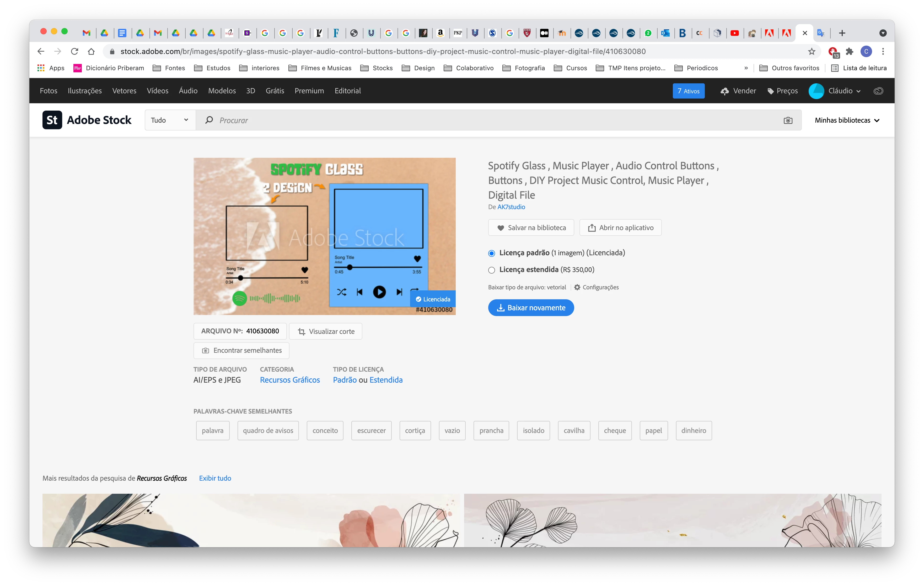
Task: Bookmark page with the star icon
Action: point(812,51)
